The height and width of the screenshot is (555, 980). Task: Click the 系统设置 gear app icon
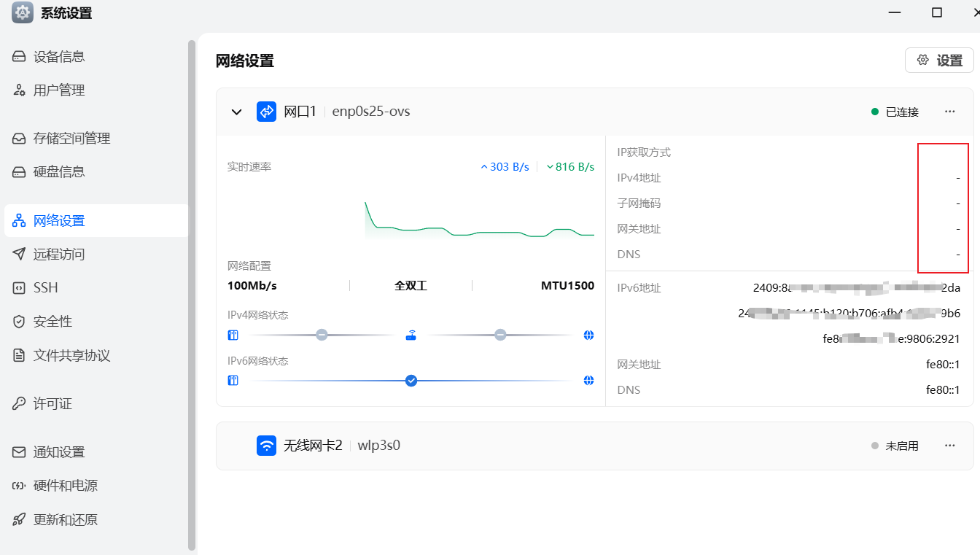[x=23, y=13]
